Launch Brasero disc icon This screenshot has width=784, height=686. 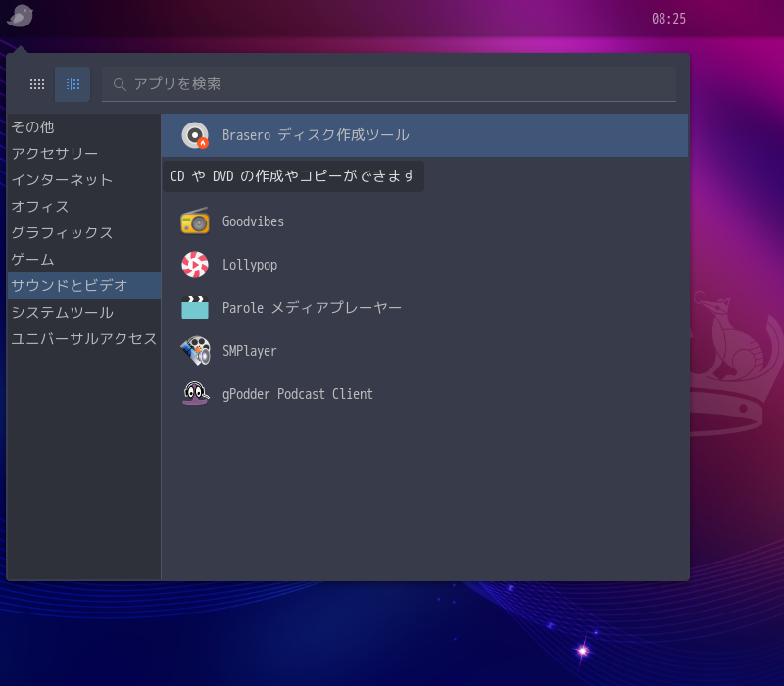195,135
